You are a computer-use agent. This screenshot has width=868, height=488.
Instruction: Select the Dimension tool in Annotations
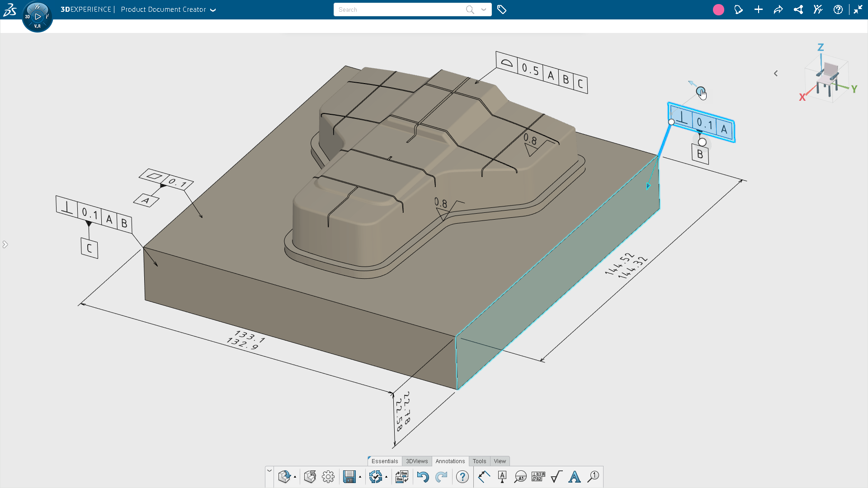484,477
